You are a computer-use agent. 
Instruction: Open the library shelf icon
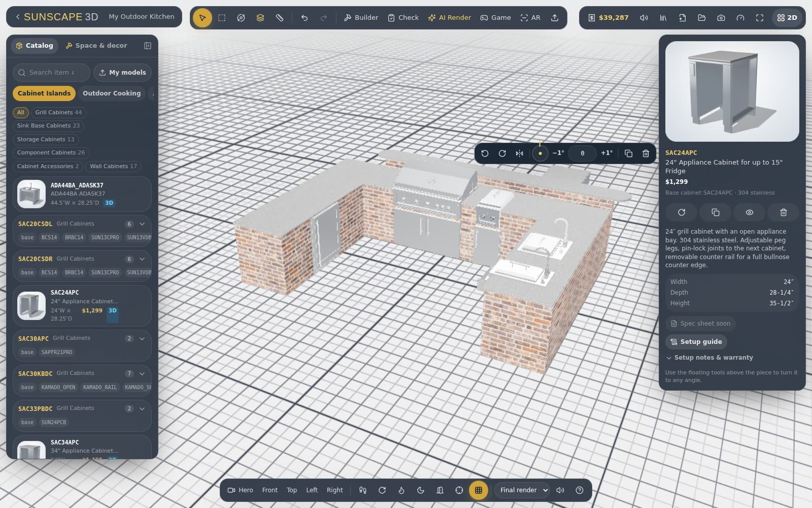pyautogui.click(x=663, y=18)
